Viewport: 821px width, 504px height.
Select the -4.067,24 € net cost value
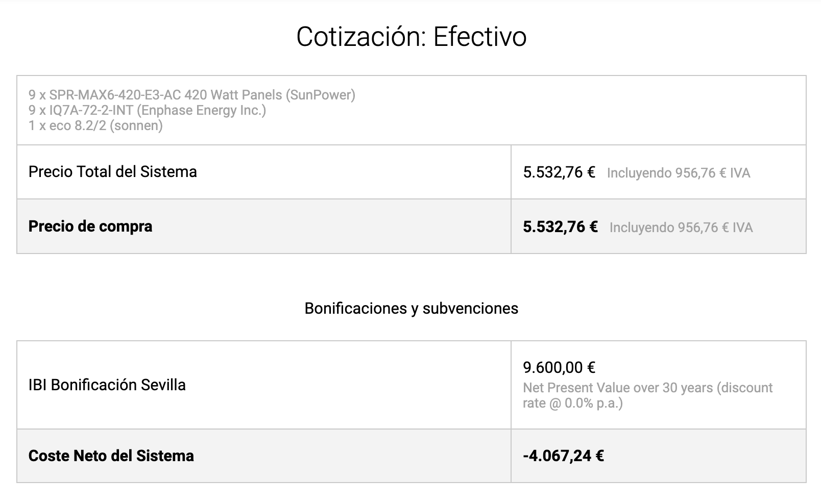[x=563, y=456]
